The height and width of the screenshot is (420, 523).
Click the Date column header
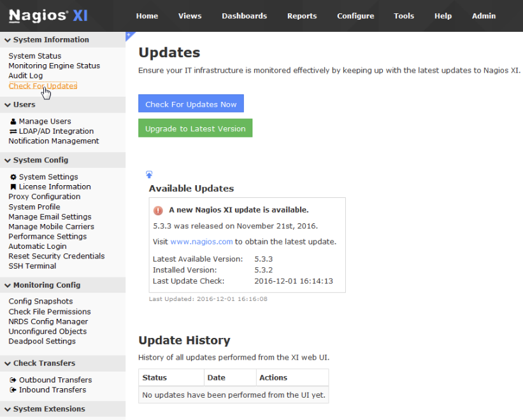click(230, 378)
